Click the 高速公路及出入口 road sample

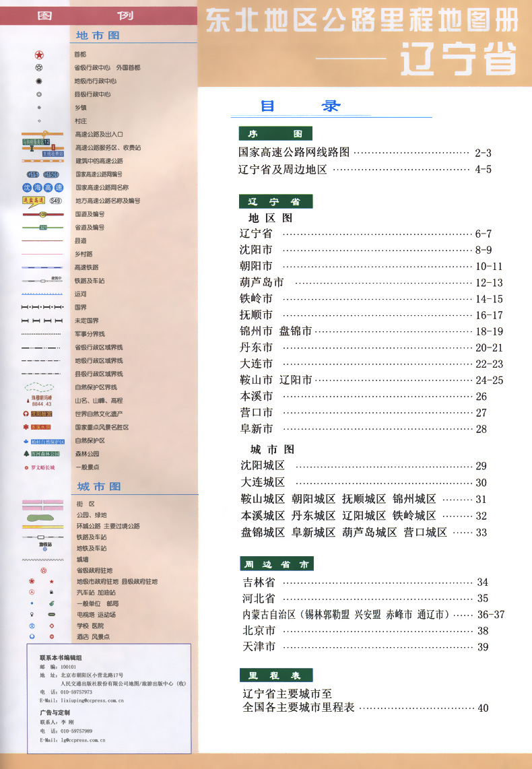pos(42,134)
